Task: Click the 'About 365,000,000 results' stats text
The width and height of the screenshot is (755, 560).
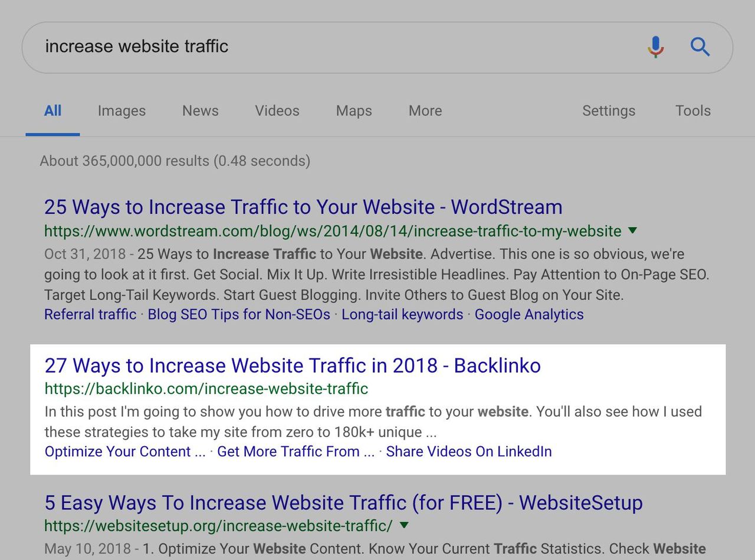Action: point(175,161)
